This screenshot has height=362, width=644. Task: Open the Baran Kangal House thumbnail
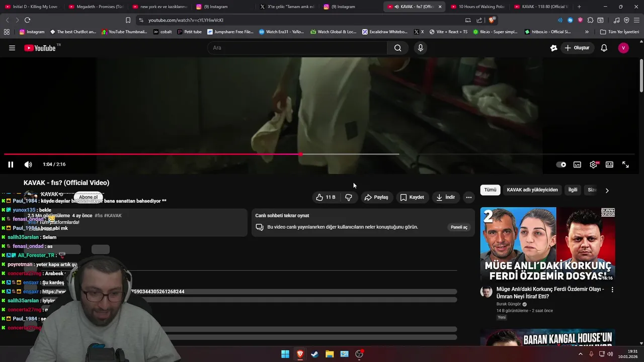click(547, 338)
